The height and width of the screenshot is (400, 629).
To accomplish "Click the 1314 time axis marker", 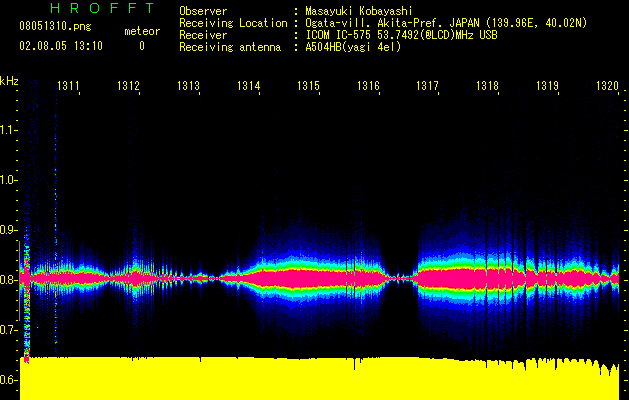I will [248, 86].
